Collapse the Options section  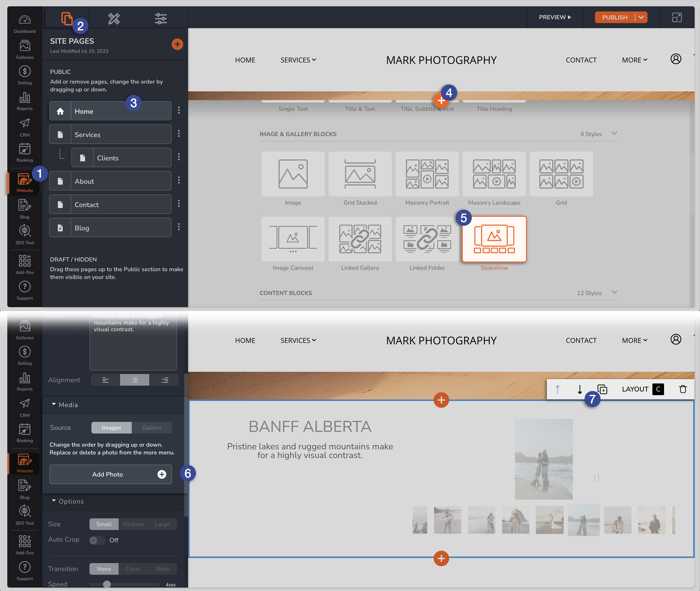[x=54, y=501]
